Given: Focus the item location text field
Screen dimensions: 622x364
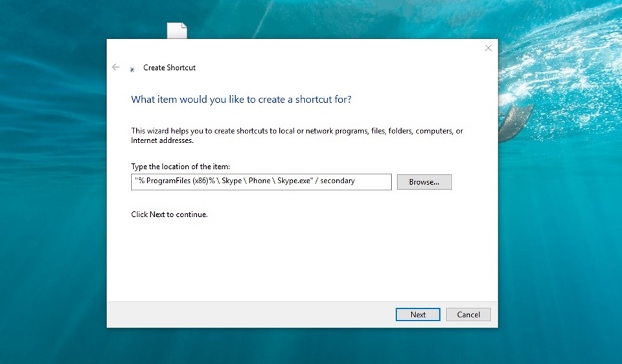Looking at the screenshot, I should pyautogui.click(x=261, y=181).
